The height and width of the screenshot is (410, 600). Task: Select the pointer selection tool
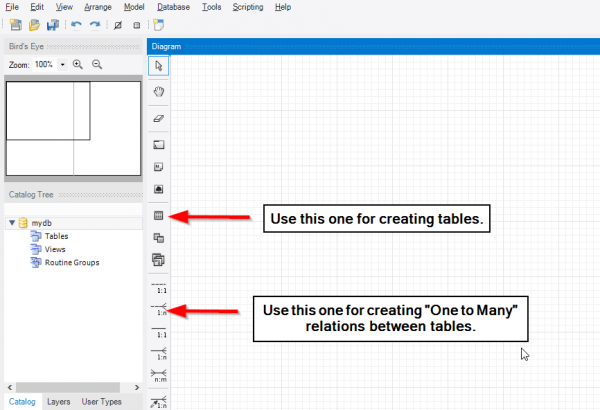point(158,66)
